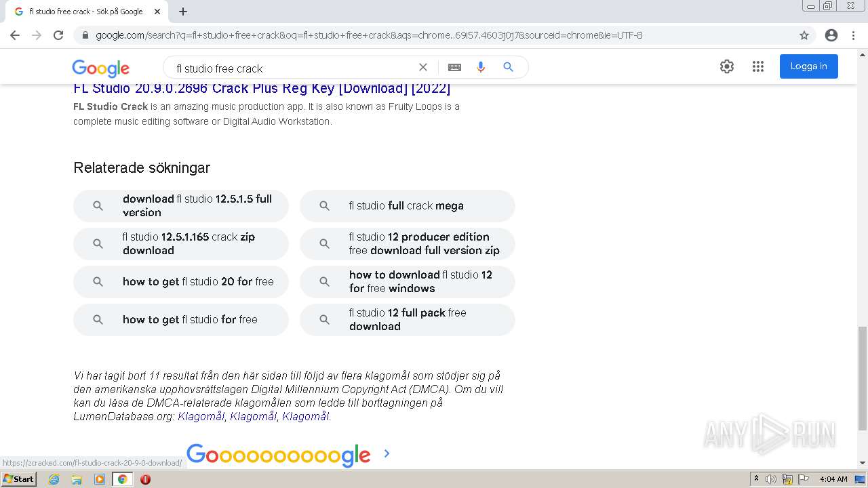This screenshot has width=868, height=488.
Task: Open 'FL Studio 20.9.0.2696 Crack Plus Reg Key' result
Action: (262, 88)
